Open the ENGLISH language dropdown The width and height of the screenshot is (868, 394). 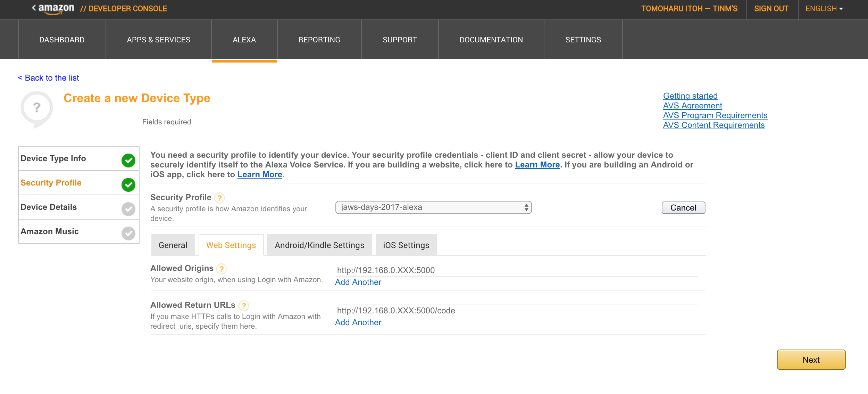(x=824, y=9)
